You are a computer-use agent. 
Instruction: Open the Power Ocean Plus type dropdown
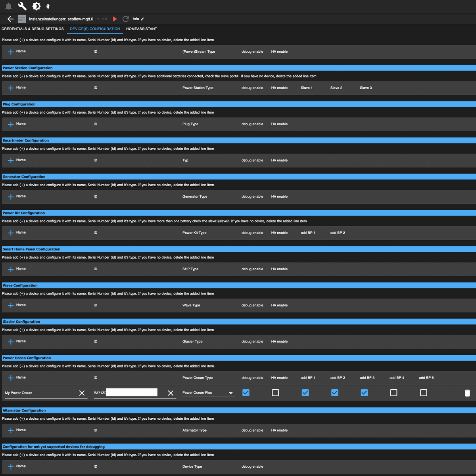[209, 393]
